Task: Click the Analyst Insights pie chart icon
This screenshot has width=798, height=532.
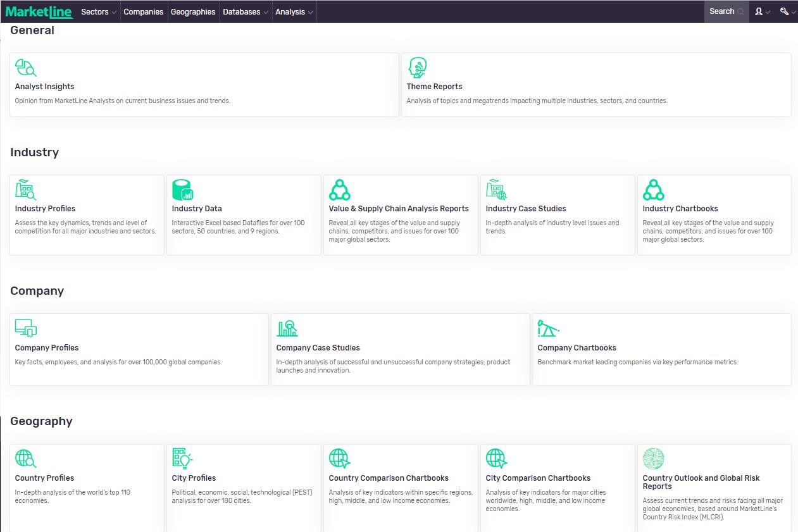Action: (x=26, y=68)
